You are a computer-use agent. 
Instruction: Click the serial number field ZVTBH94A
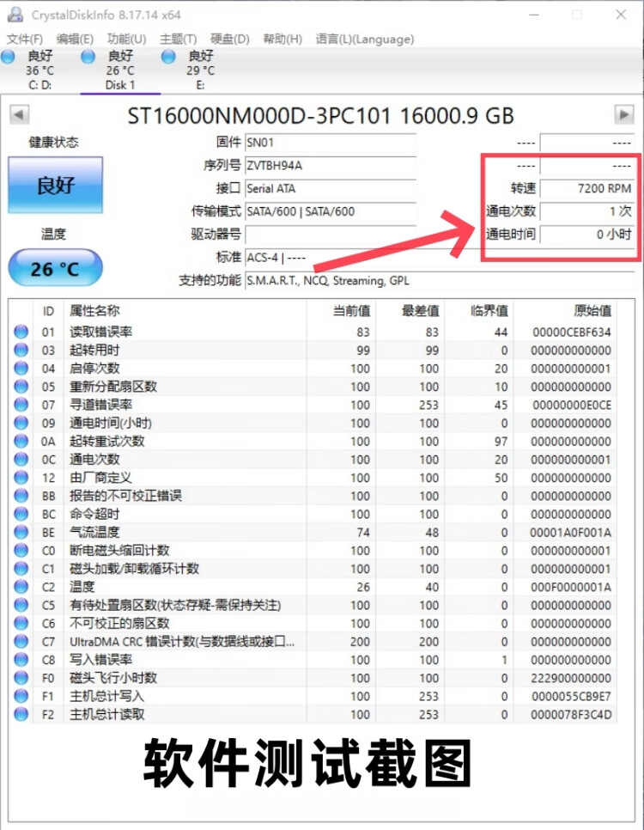[331, 166]
